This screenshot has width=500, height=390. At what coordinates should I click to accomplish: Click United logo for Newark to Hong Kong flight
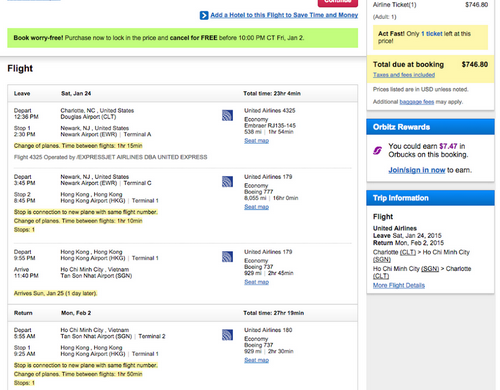pos(227,182)
